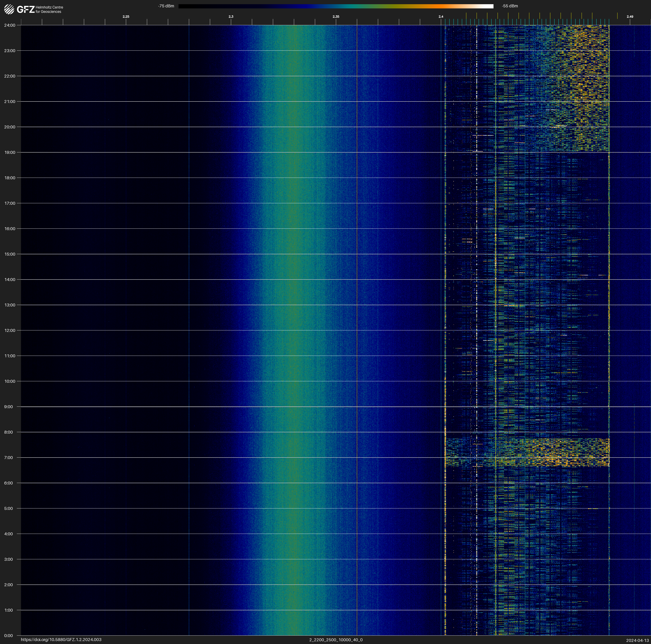This screenshot has height=644, width=651.
Task: Click the 0:00 time axis label
Action: [8, 636]
